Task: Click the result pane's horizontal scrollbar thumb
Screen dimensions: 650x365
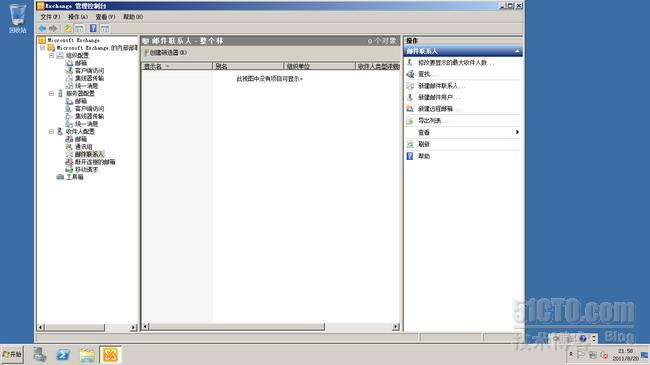Action: [237, 327]
